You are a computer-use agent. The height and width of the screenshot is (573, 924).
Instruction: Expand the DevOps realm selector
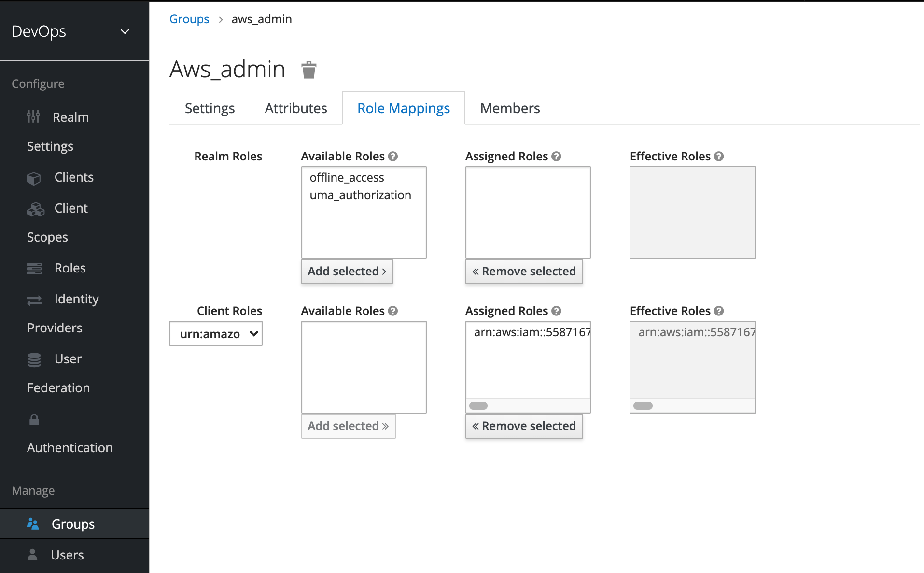[125, 32]
